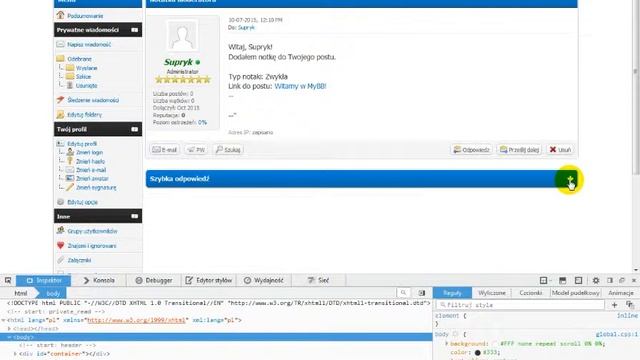The width and height of the screenshot is (640, 360).
Task: Click the Napisz wiadomość envelope icon
Action: click(x=60, y=44)
